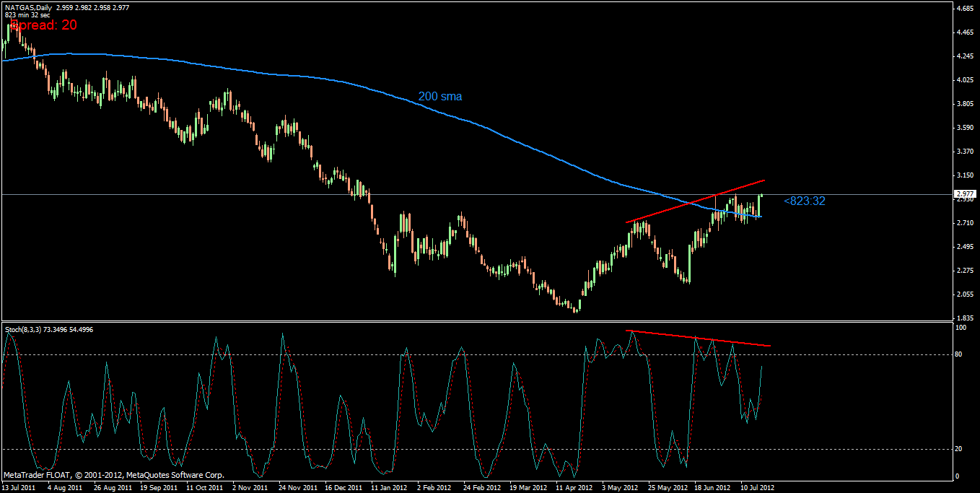Click the 1.835 price axis label
Screen dimensions: 980x493
(x=963, y=318)
